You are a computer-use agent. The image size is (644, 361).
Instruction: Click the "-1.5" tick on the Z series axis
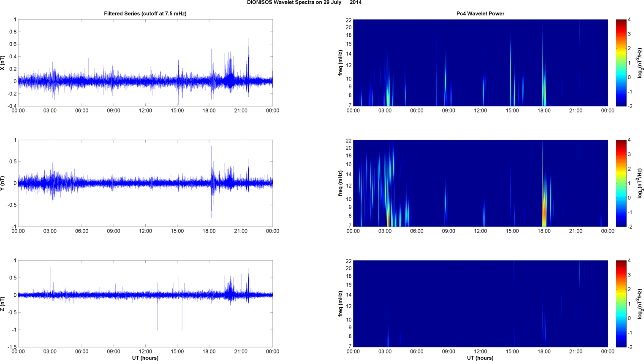(x=12, y=347)
